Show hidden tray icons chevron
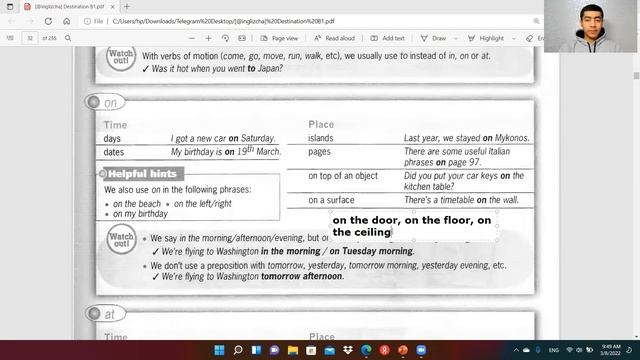Viewport: 640px width, 360px height. (516, 350)
